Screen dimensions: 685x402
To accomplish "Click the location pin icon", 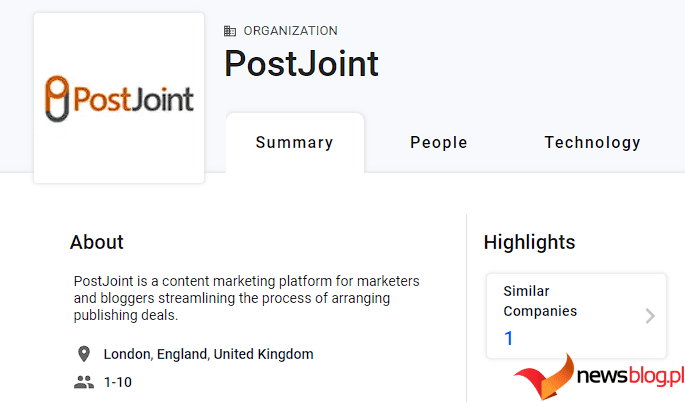I will (x=84, y=354).
